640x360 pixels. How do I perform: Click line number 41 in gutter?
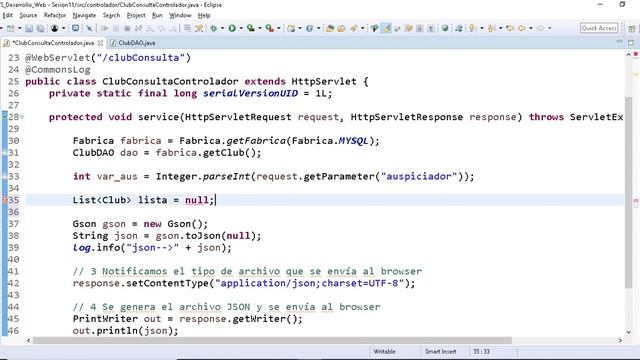click(x=13, y=271)
